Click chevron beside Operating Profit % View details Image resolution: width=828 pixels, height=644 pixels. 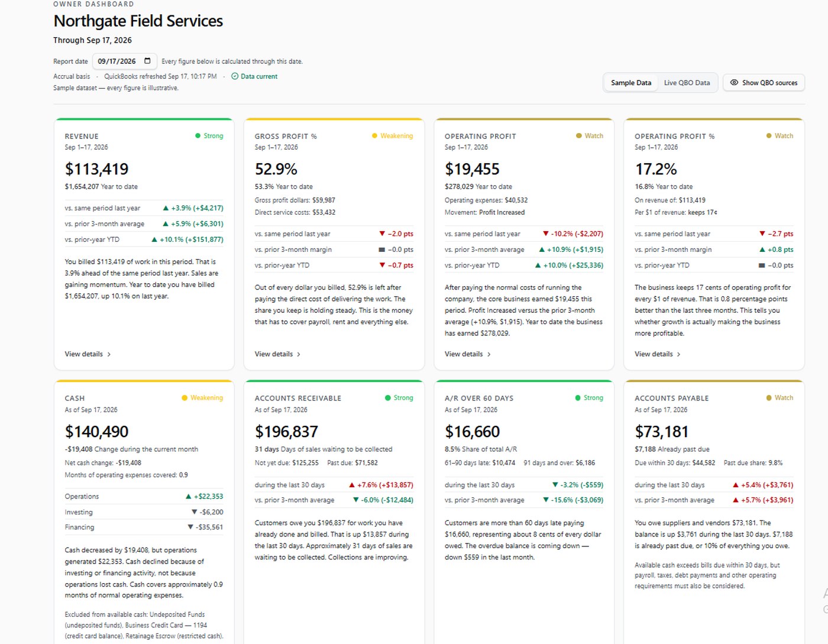tap(678, 354)
